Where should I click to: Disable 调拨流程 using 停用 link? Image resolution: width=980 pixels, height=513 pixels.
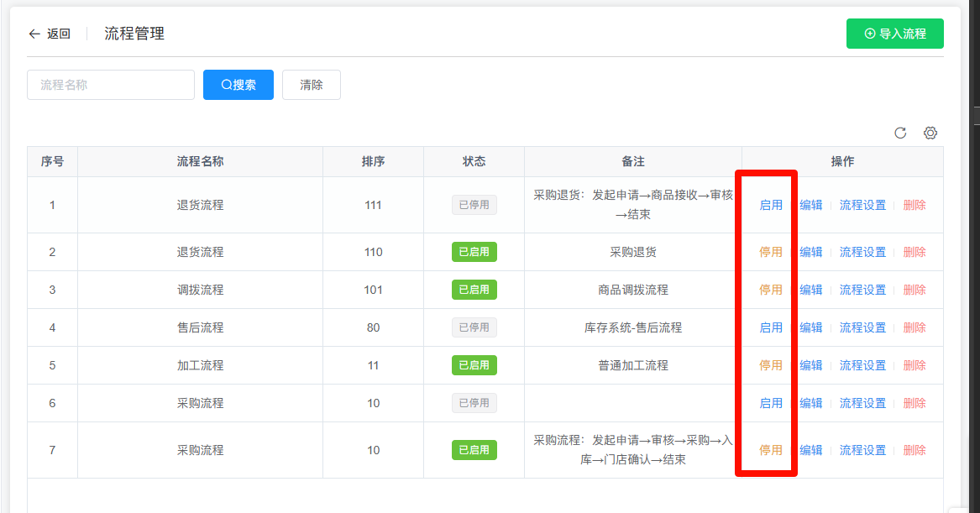770,290
